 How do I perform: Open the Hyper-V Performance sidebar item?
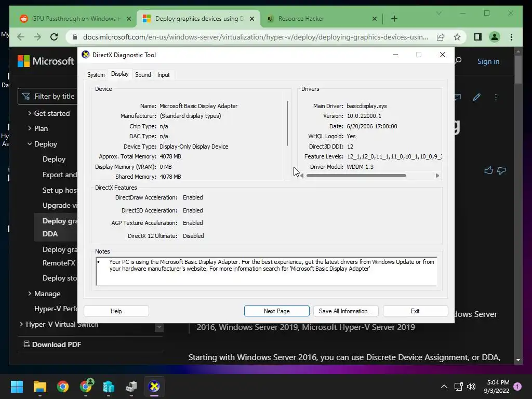pos(56,309)
